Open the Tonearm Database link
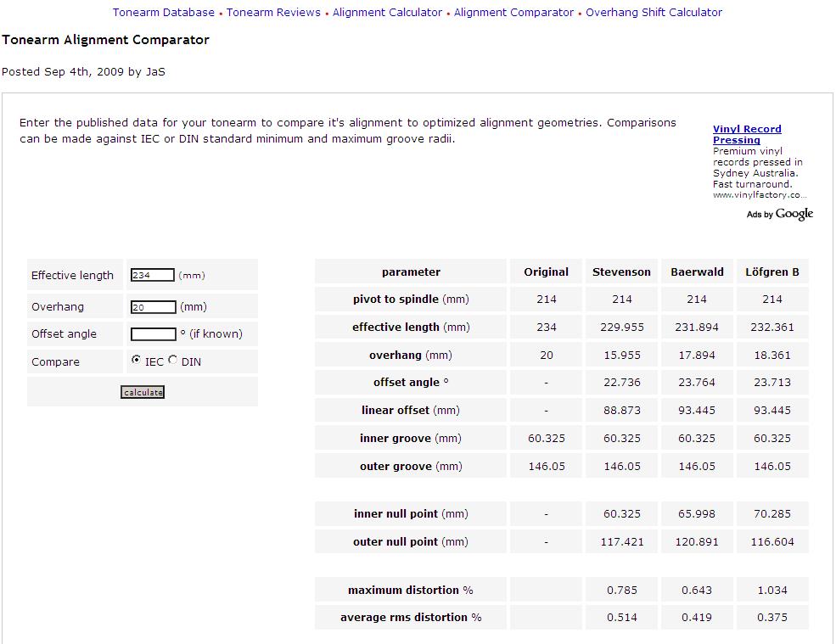The height and width of the screenshot is (644, 836). click(164, 13)
